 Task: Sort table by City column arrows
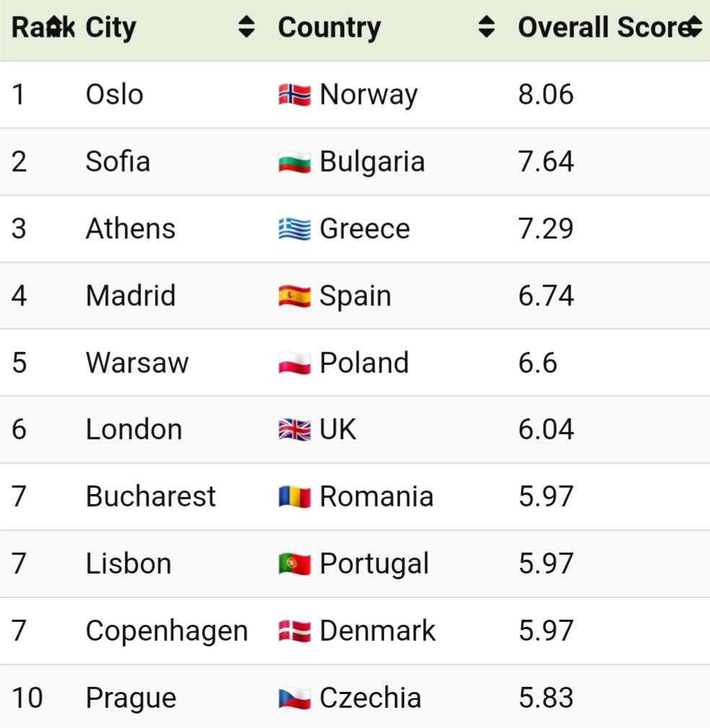(x=247, y=27)
